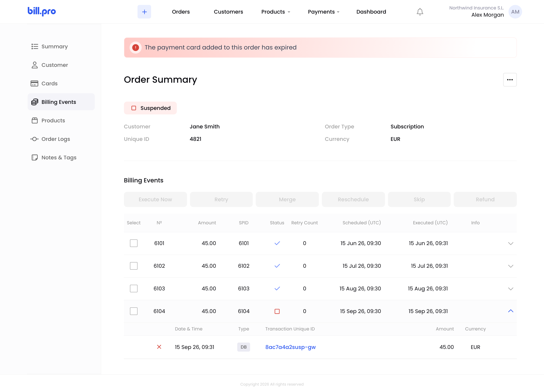Screen dimensions: 544x392
Task: Go to Orders in the top navigation
Action: tap(181, 12)
